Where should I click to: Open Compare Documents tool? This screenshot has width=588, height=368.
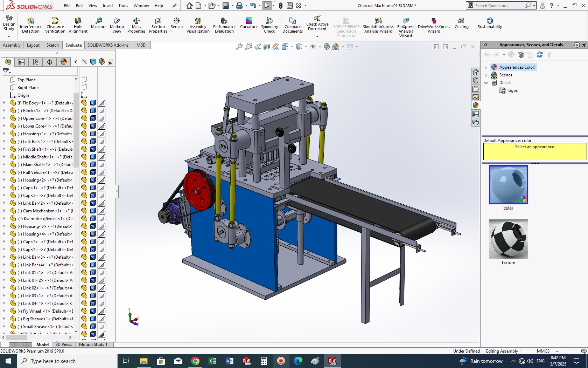tap(293, 26)
